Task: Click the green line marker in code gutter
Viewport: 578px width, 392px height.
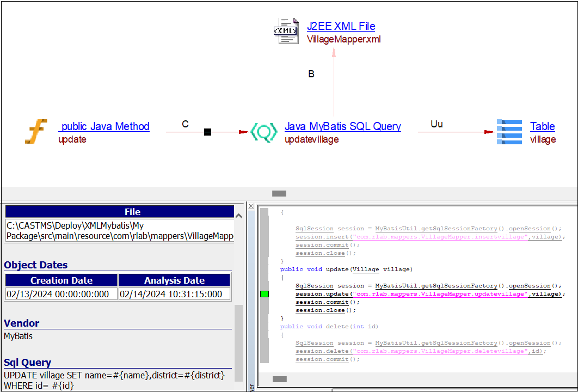Action: tap(265, 294)
